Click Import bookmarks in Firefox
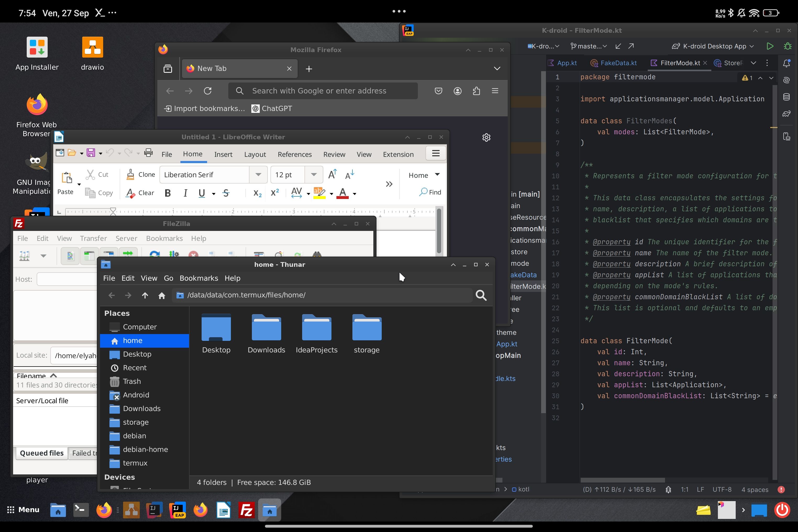 coord(204,109)
